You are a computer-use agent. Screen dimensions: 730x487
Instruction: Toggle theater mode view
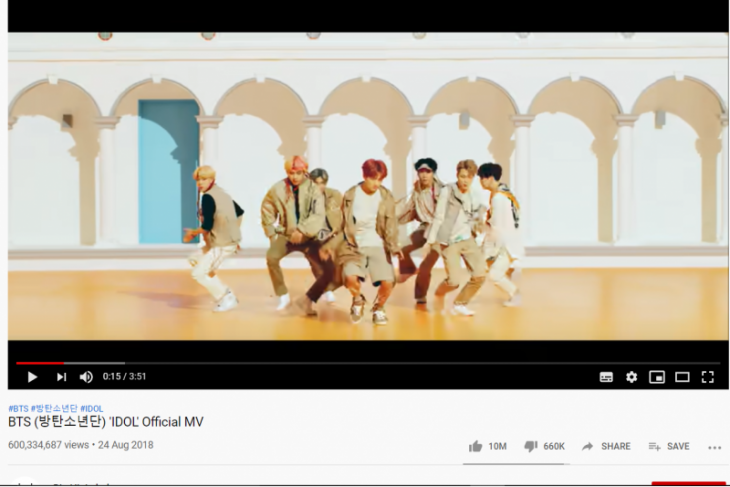(683, 377)
